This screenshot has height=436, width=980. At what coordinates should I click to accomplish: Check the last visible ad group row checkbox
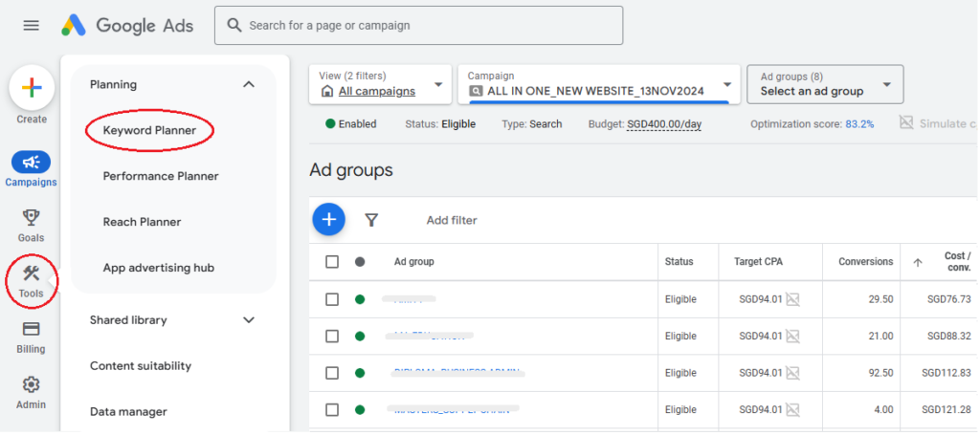click(x=332, y=410)
